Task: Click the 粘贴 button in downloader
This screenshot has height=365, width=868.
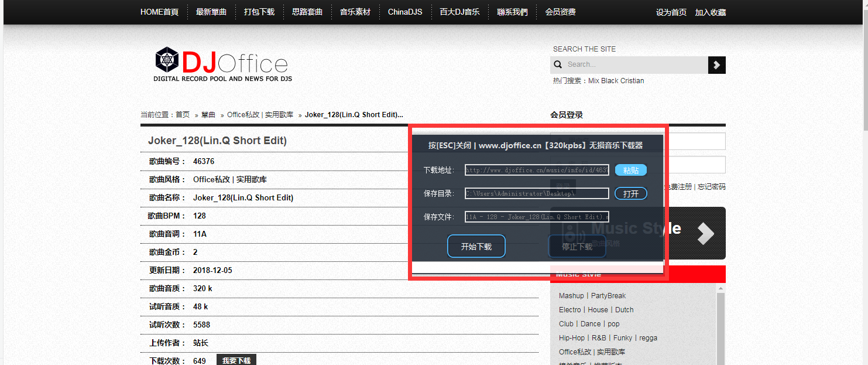Action: click(631, 170)
